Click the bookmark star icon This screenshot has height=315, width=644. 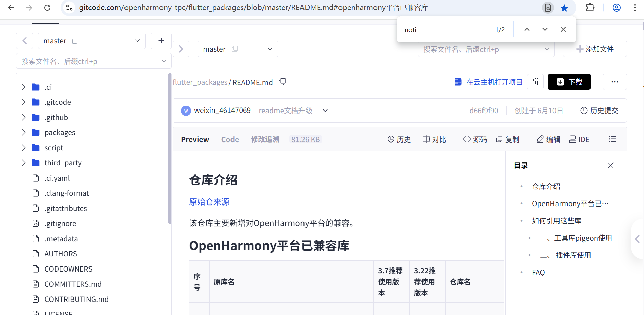(564, 8)
